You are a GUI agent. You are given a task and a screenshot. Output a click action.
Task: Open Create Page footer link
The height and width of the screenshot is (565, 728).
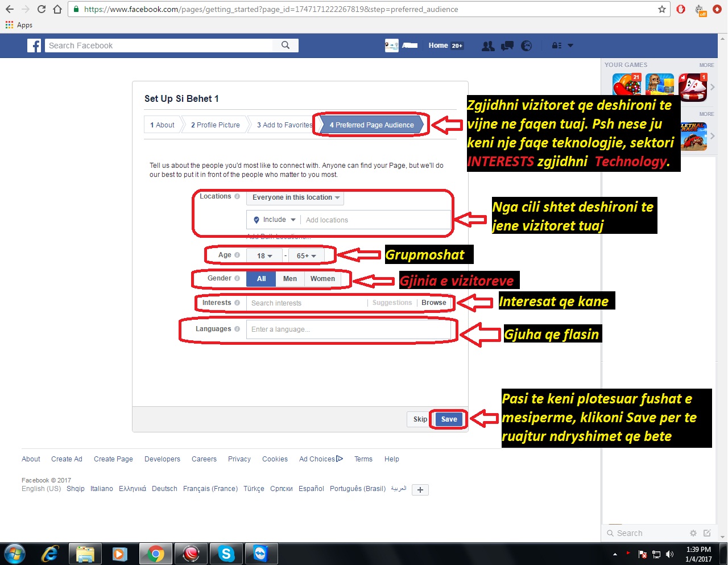point(113,459)
